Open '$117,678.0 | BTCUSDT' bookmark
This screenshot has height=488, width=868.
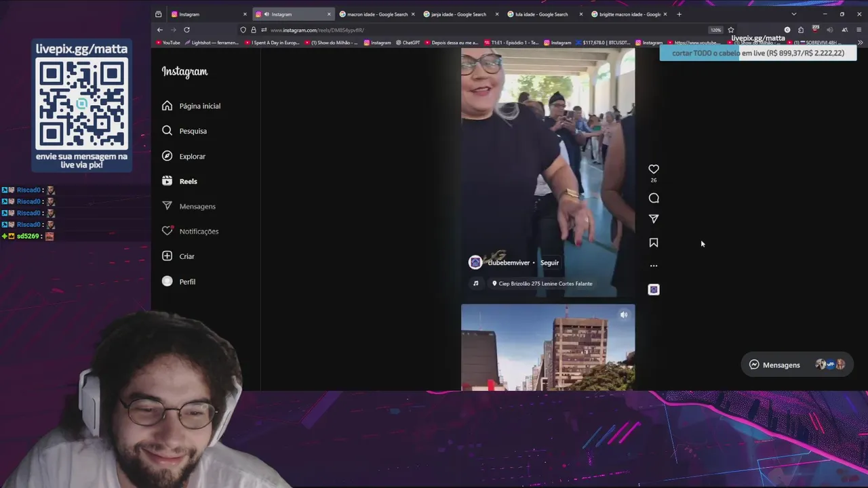tap(603, 43)
